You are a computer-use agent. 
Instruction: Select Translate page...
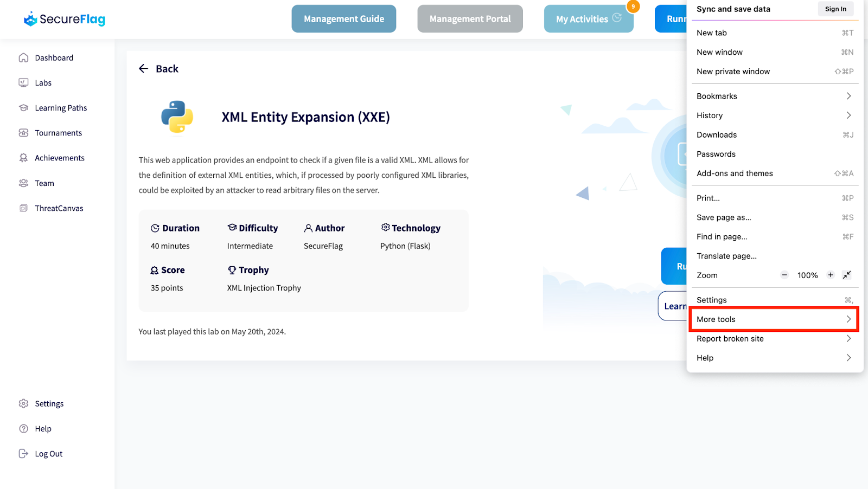coord(774,256)
